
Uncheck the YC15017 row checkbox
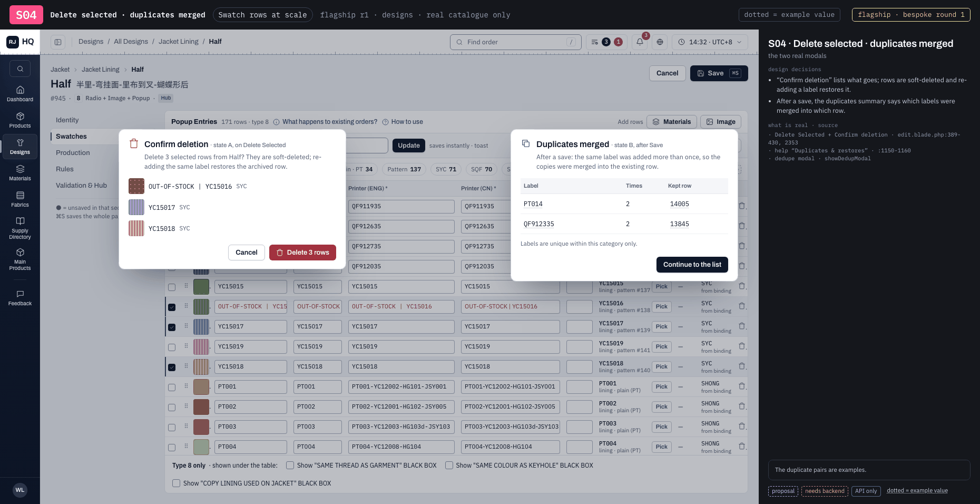tap(172, 327)
